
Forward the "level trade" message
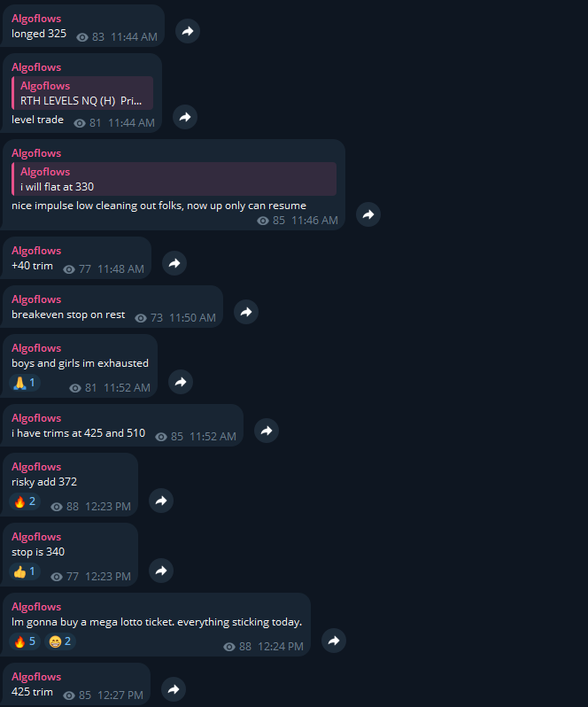tap(185, 117)
